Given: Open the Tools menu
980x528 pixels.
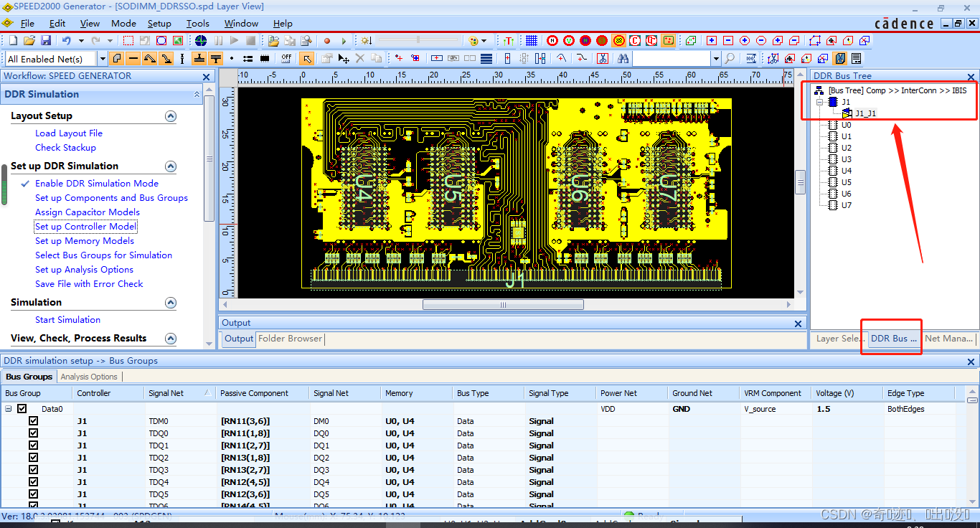Looking at the screenshot, I should [197, 24].
